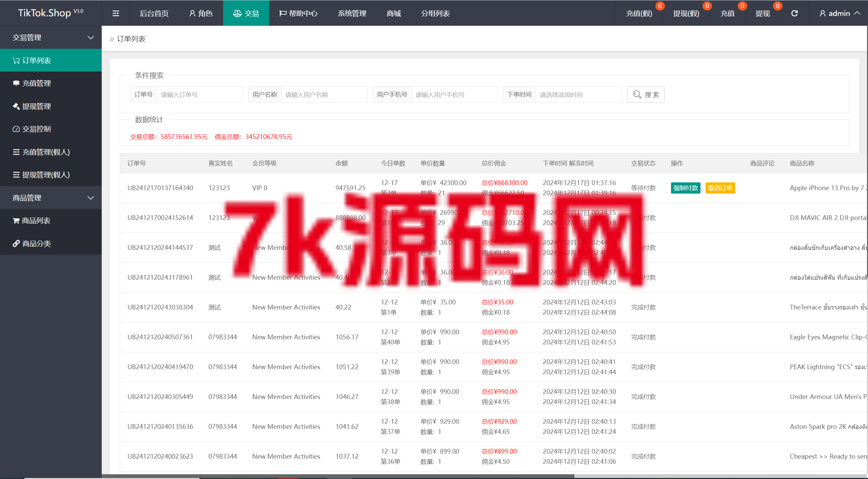Open 充值管理(假人) in the sidebar
The image size is (868, 479).
pyautogui.click(x=51, y=152)
